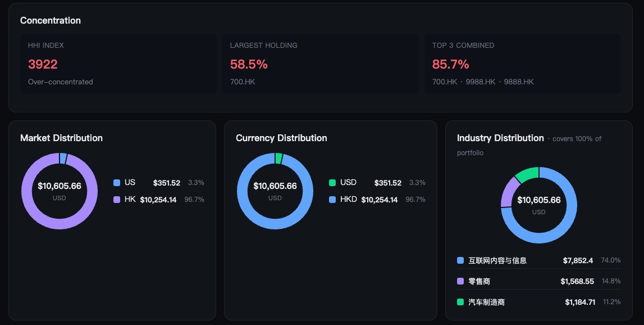Click the Over-concentrated label

click(x=61, y=82)
